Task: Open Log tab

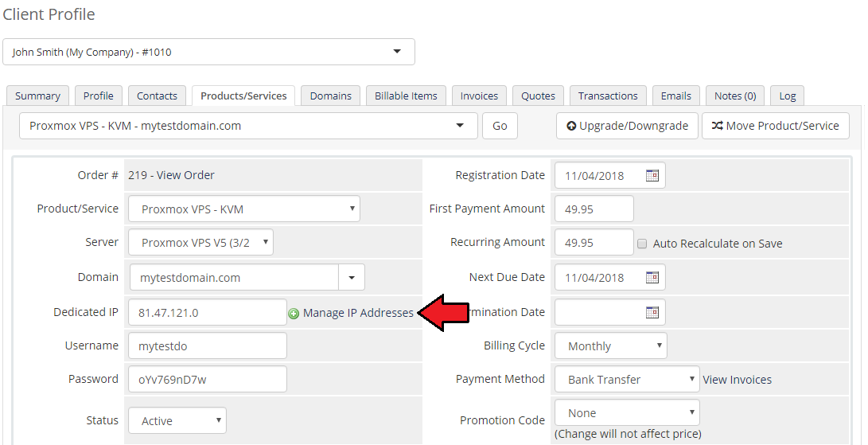Action: pyautogui.click(x=787, y=96)
